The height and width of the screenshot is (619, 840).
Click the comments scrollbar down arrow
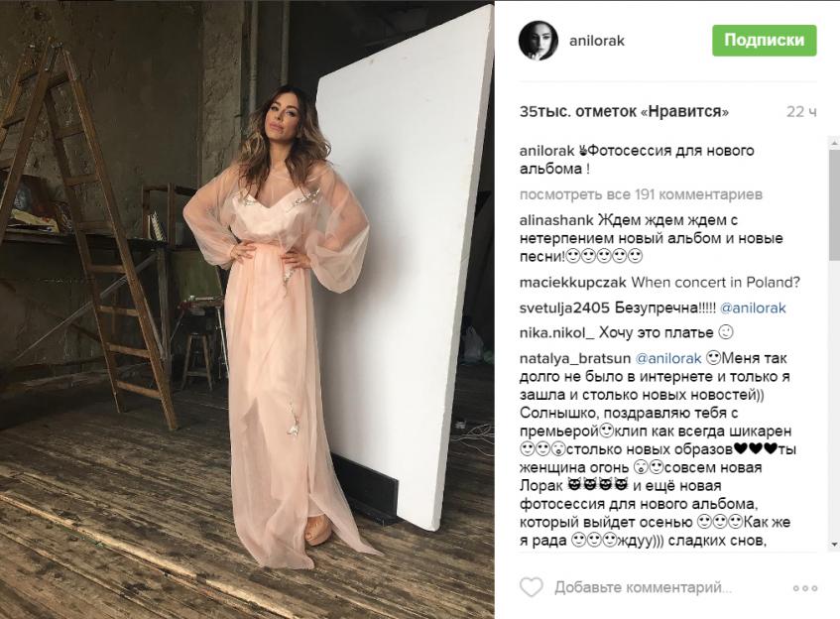[835, 545]
